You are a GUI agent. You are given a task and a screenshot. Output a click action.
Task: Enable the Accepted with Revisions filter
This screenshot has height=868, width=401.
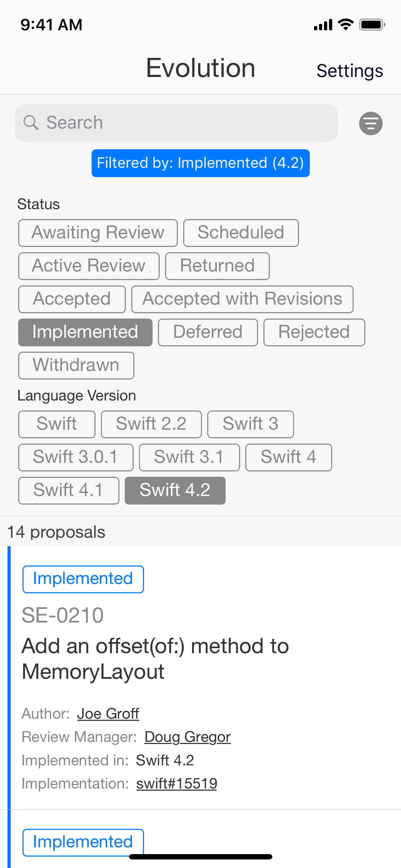point(242,299)
